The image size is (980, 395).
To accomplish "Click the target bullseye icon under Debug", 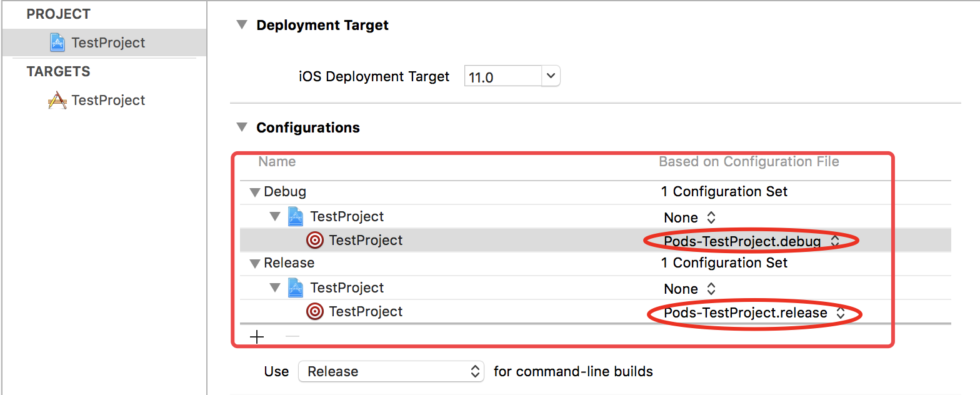I will (x=315, y=240).
